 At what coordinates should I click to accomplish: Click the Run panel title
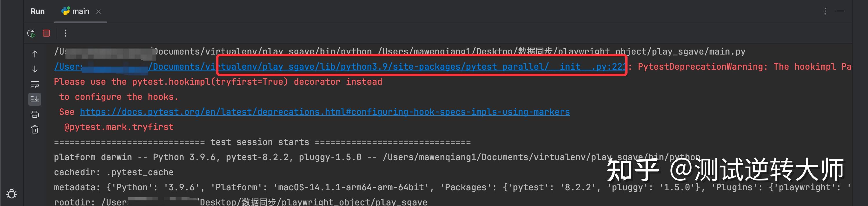pos(37,12)
